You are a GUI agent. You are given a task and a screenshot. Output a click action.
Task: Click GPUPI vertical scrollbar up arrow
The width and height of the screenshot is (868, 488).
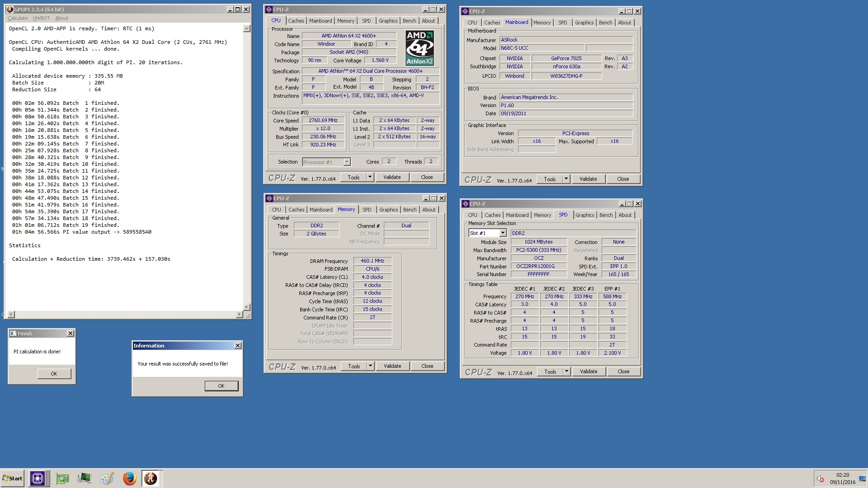[x=247, y=28]
